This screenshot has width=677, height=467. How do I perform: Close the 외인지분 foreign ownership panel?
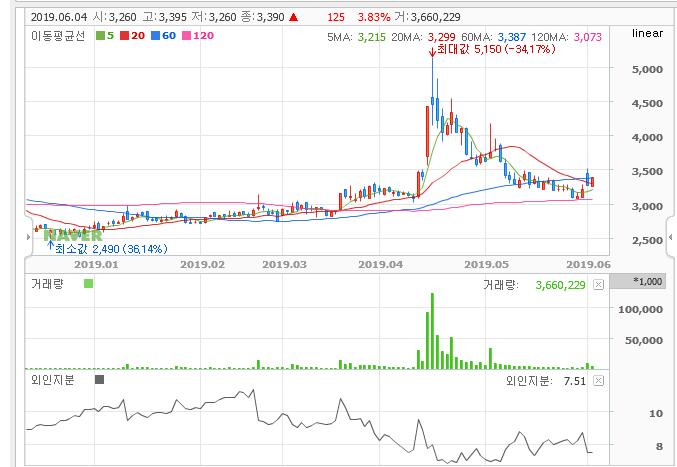click(598, 381)
